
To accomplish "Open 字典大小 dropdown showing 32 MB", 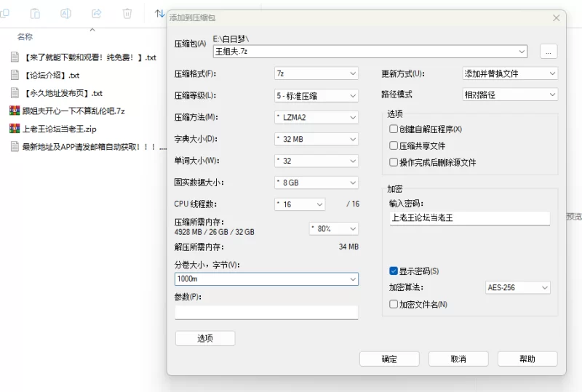I will tap(316, 139).
